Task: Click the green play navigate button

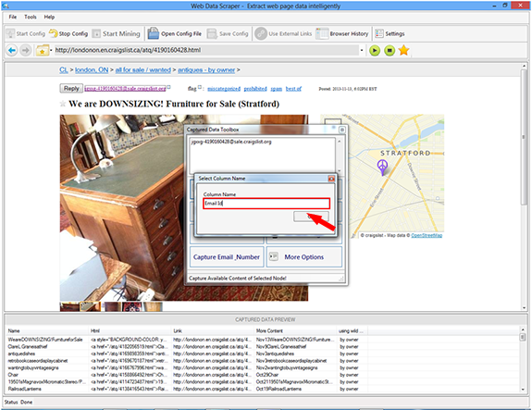Action: (375, 51)
